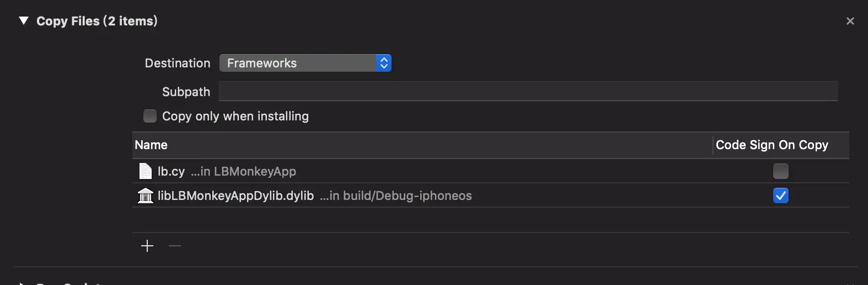Collapse the Copy Files disclosure triangle
The width and height of the screenshot is (868, 285).
pyautogui.click(x=23, y=21)
